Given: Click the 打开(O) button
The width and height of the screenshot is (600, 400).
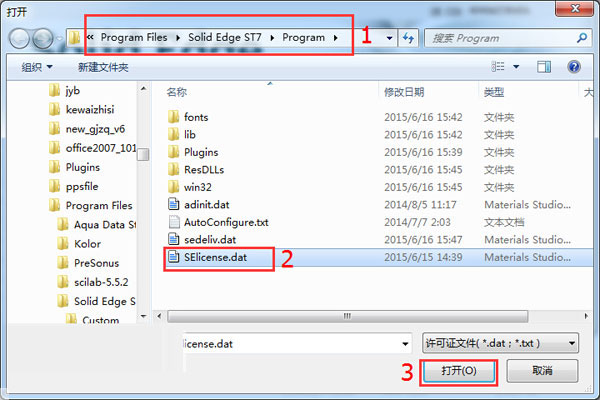Looking at the screenshot, I should point(458,371).
